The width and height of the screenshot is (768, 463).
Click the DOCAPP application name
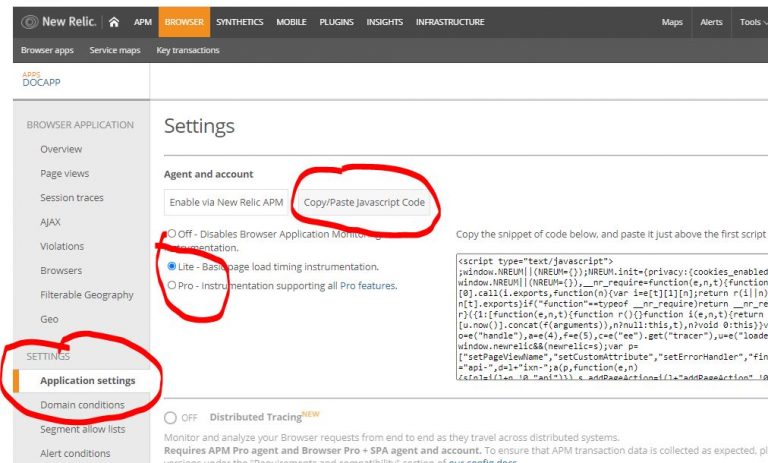[x=41, y=82]
